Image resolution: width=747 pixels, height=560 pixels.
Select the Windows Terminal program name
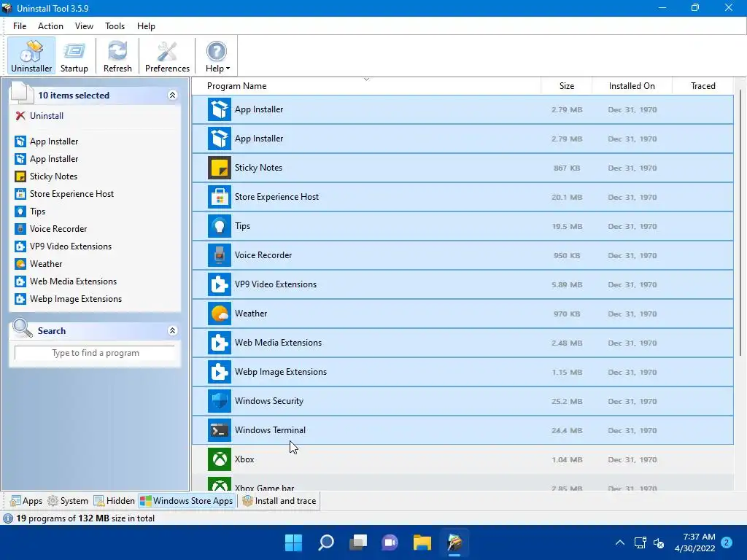[270, 430]
